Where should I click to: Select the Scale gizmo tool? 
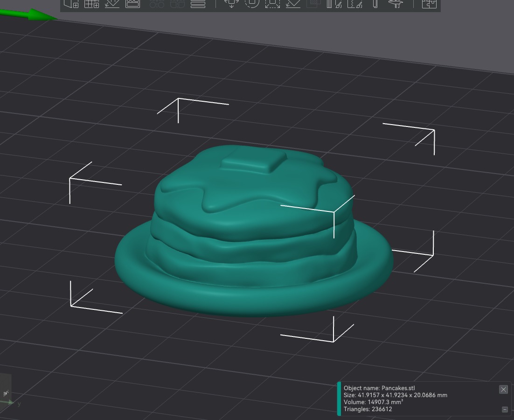272,3
